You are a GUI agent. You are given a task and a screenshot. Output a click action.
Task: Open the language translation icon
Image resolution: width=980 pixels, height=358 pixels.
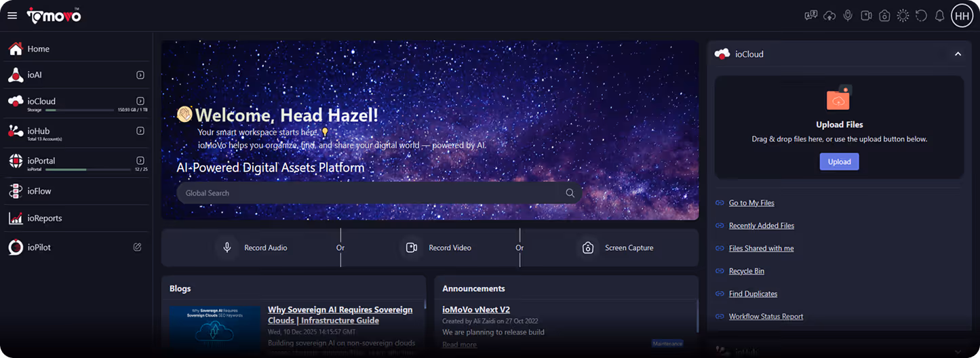(810, 16)
